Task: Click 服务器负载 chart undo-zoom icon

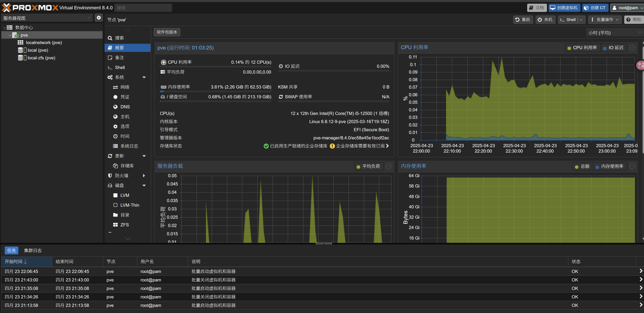Action: point(389,166)
